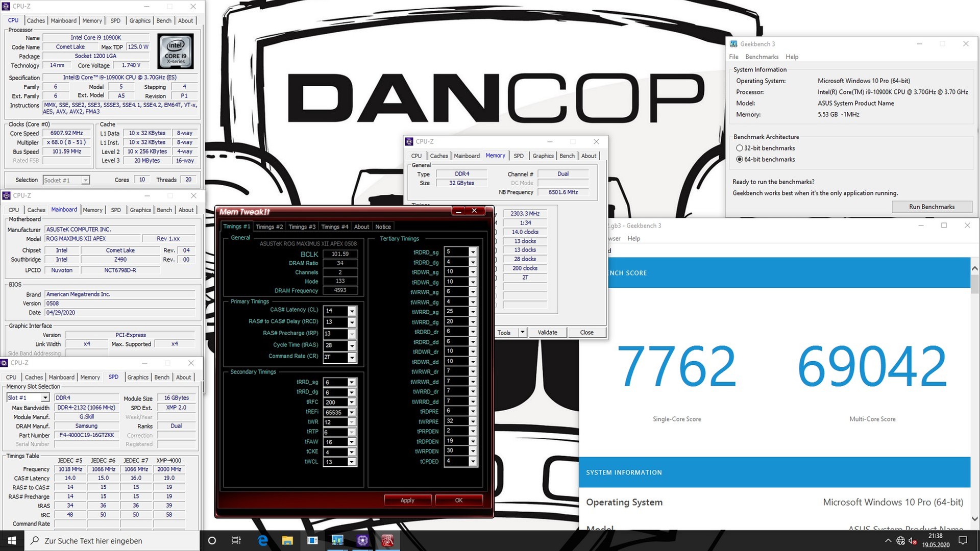Click the Core Speed value 6907.92 MHz
The width and height of the screenshot is (980, 551).
67,133
